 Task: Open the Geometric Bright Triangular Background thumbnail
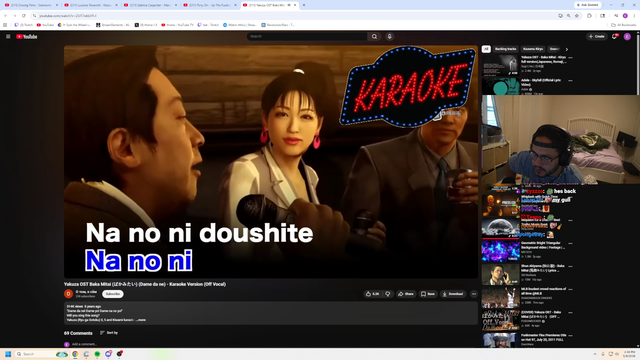pos(500,251)
